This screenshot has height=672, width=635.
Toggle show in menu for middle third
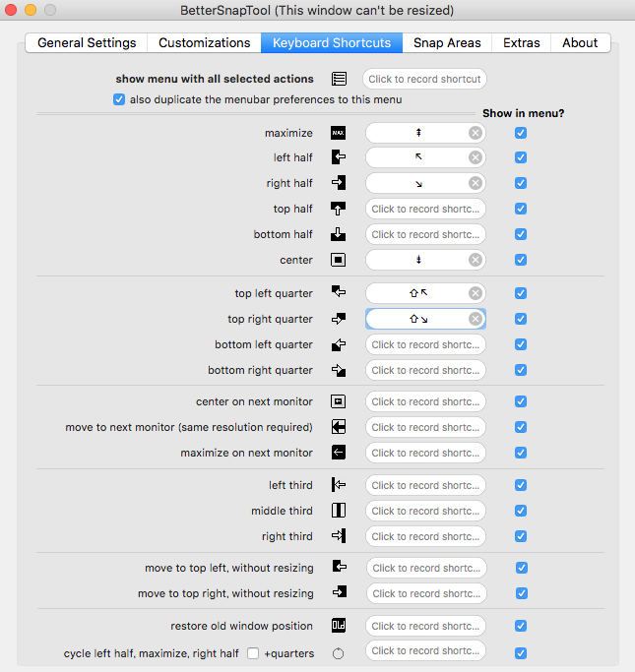521,511
